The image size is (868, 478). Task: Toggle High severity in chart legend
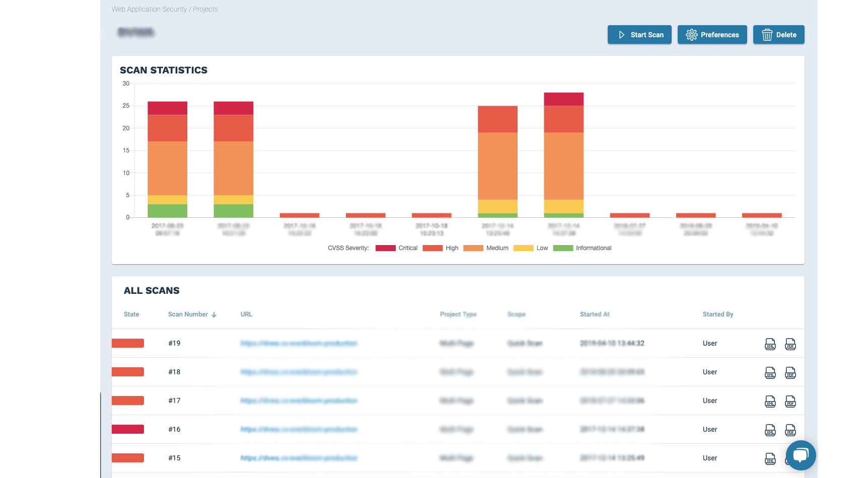point(441,248)
